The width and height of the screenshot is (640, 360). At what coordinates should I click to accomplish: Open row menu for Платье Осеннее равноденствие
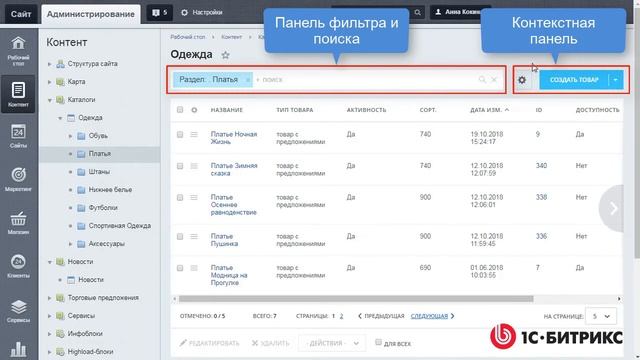pos(194,197)
